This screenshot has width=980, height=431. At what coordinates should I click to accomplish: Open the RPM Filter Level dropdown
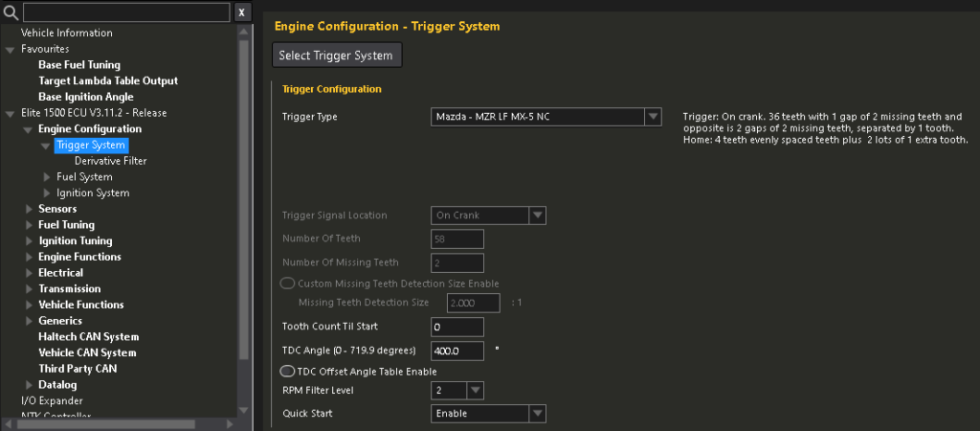point(476,390)
